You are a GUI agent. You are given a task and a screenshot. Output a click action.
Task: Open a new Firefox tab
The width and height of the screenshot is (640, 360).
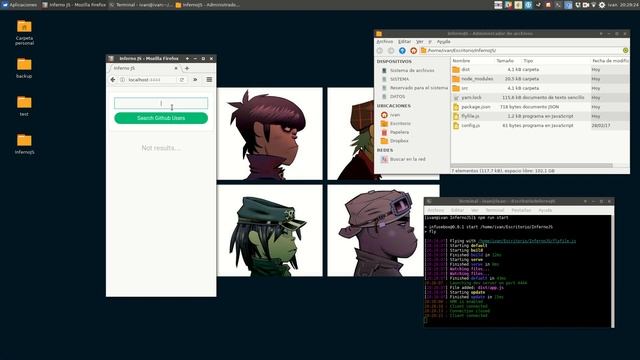[187, 69]
